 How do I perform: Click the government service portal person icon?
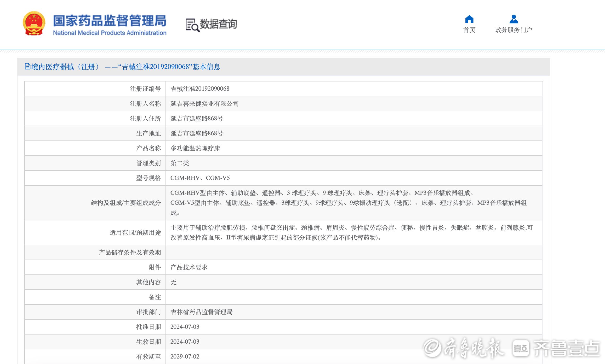[513, 19]
